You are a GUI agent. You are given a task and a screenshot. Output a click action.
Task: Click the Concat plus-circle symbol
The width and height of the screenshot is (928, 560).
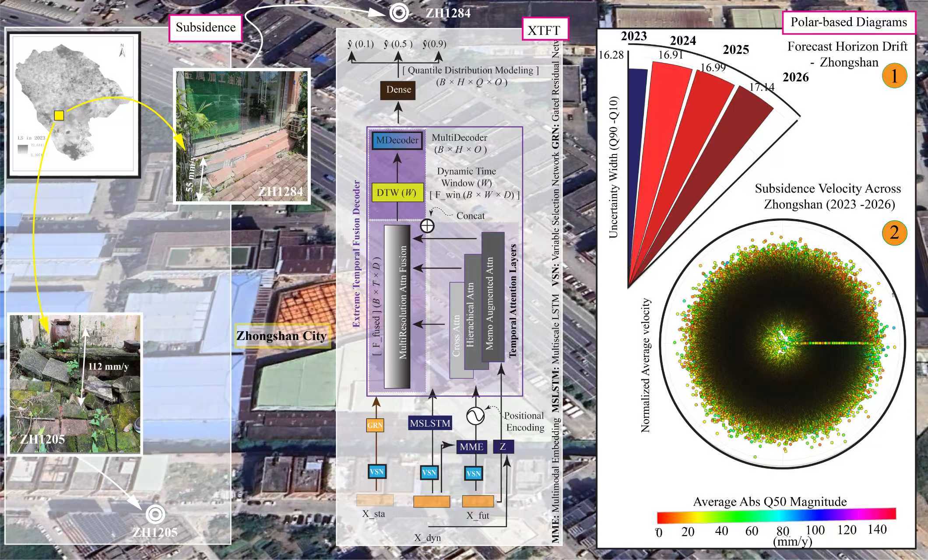427,226
